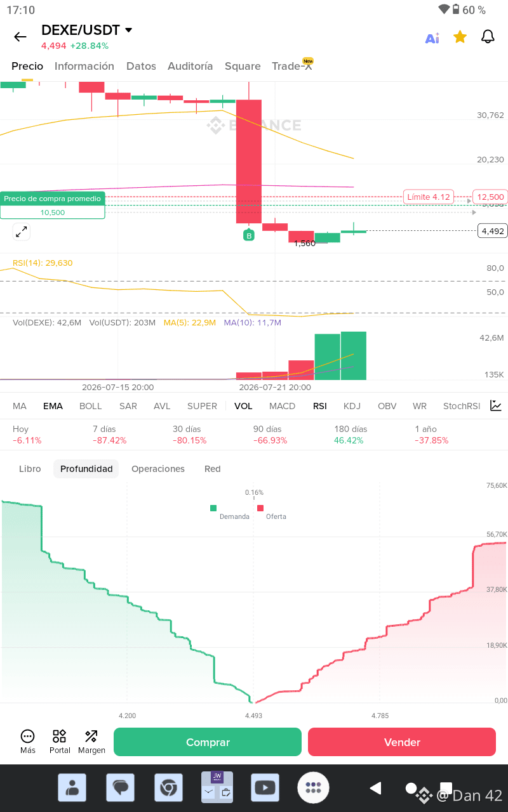Switch to the Precio tab
The width and height of the screenshot is (508, 812).
(27, 66)
